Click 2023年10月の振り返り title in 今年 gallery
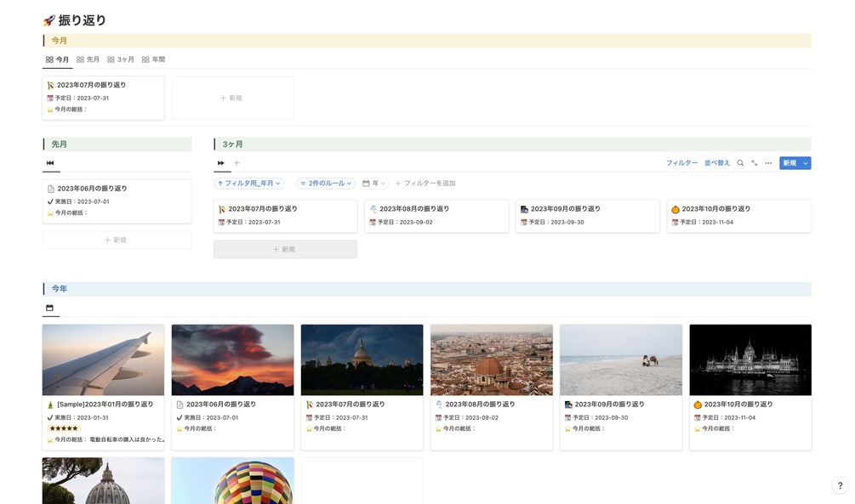The height and width of the screenshot is (504, 855). [738, 405]
